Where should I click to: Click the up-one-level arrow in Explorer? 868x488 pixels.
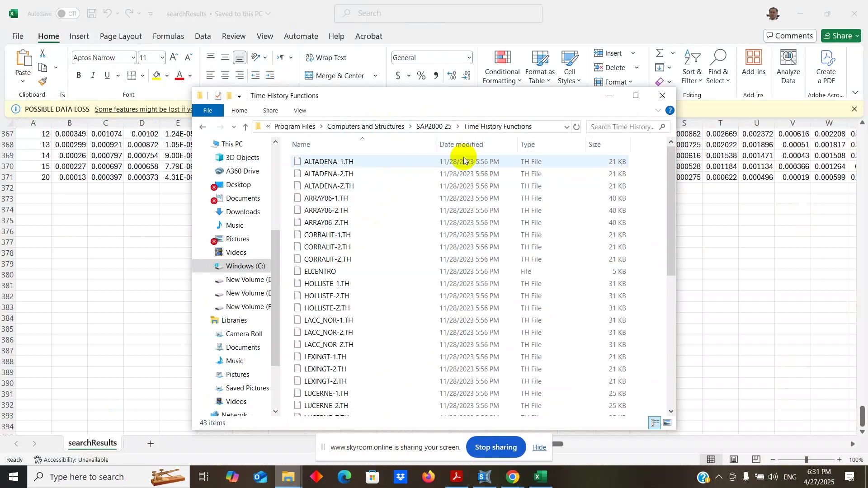[x=245, y=127]
